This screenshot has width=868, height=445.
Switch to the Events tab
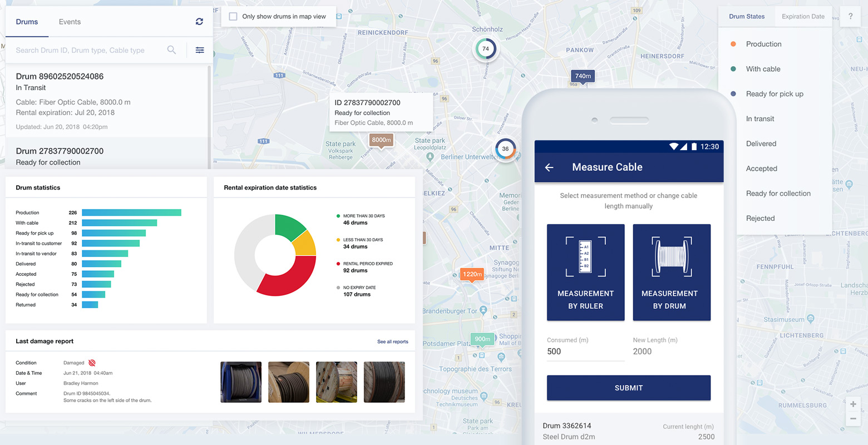click(70, 21)
